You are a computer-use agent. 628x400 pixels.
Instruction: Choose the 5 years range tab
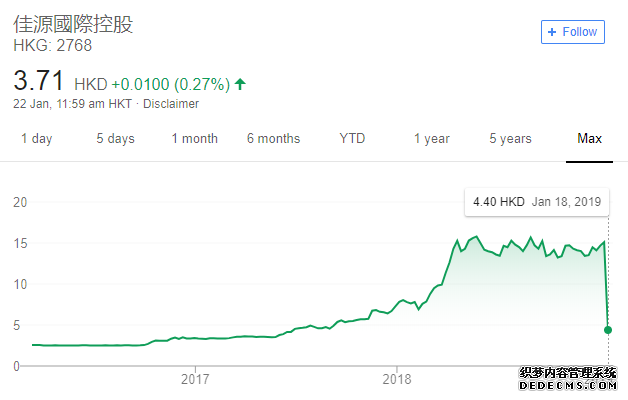pyautogui.click(x=510, y=139)
